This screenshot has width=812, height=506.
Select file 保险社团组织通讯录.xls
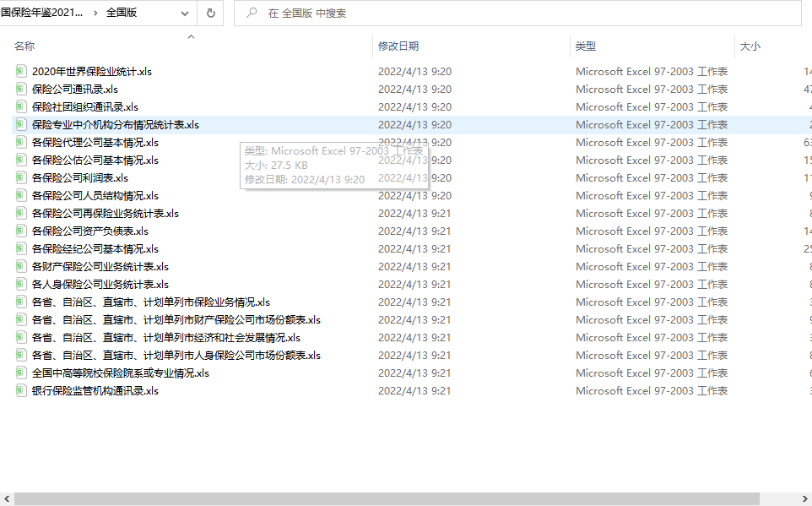(85, 106)
